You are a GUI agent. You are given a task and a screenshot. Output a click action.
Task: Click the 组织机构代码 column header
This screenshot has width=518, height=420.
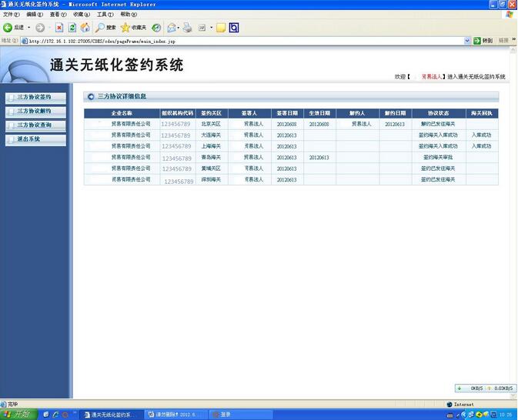click(x=178, y=113)
